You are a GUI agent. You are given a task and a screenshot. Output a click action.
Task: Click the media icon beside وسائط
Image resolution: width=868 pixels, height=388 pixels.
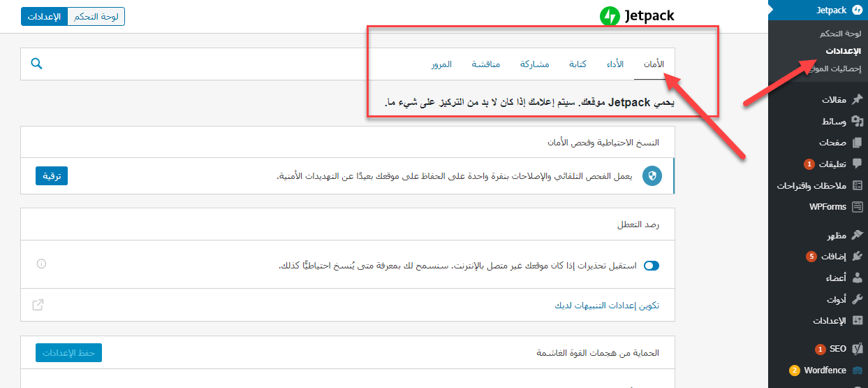(857, 122)
